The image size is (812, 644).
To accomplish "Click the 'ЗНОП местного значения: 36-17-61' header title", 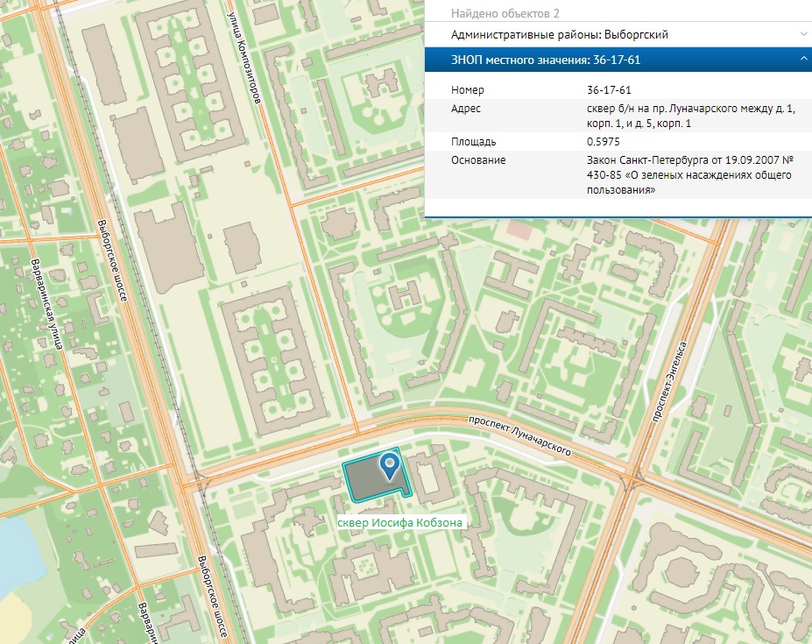I will tap(540, 60).
